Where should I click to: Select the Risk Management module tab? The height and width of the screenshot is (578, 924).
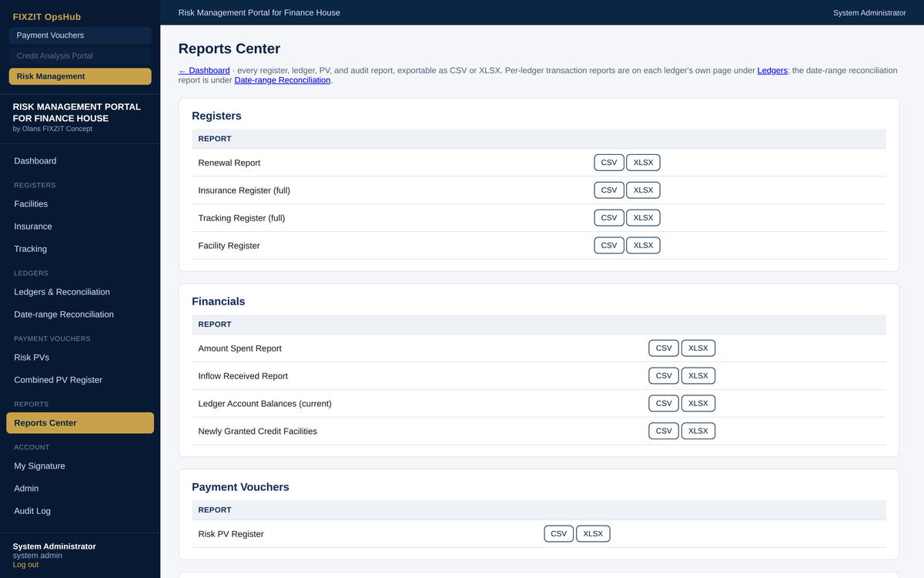(80, 76)
